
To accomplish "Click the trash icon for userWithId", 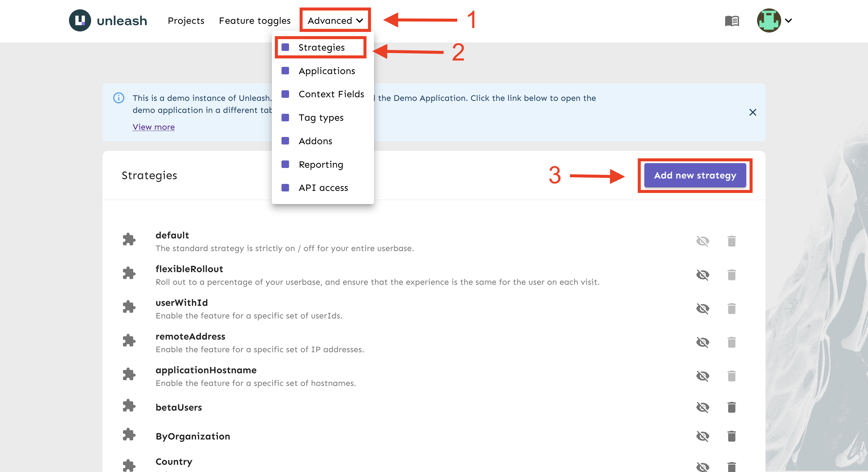I will [731, 308].
